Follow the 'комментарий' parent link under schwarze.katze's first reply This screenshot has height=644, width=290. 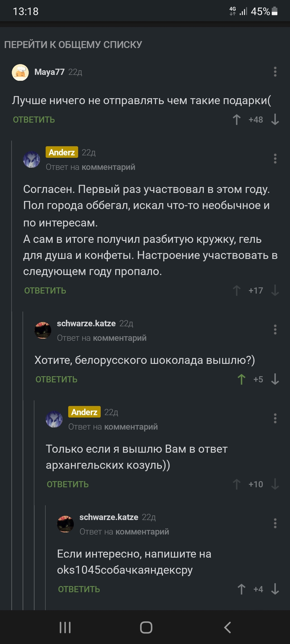pos(120,338)
